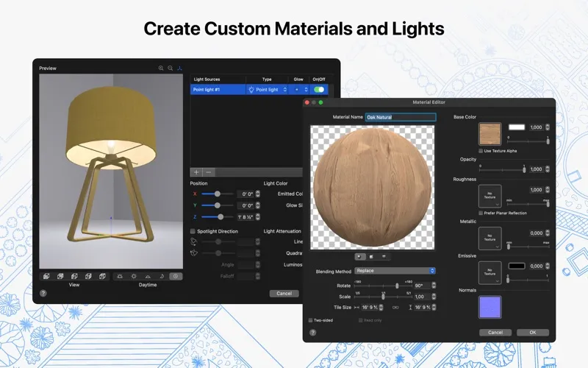Open the Blending Method Replace dropdown
Image resolution: width=588 pixels, height=368 pixels.
395,271
